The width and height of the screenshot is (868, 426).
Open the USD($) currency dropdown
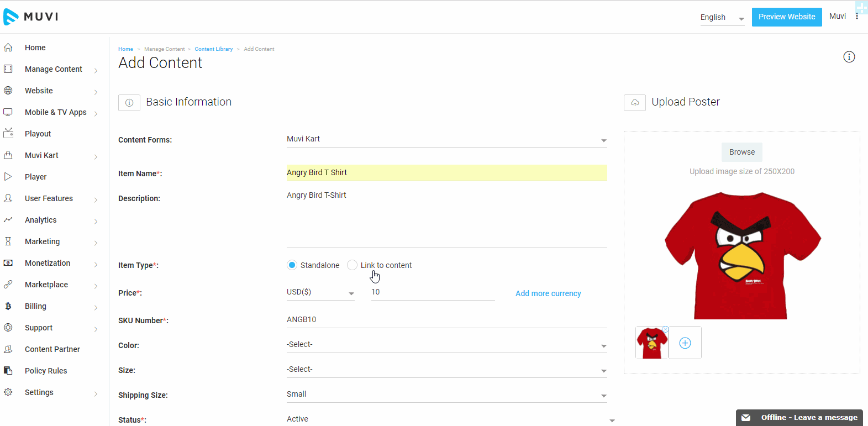pos(320,292)
